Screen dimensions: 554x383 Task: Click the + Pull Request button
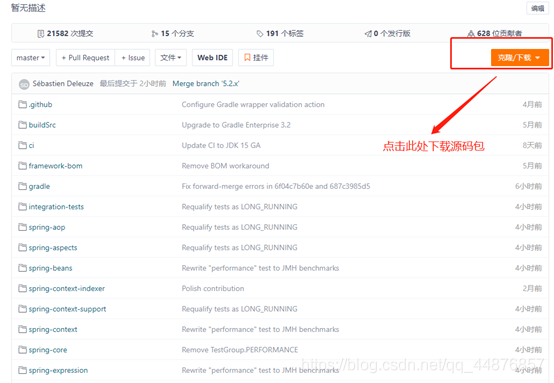tap(86, 58)
